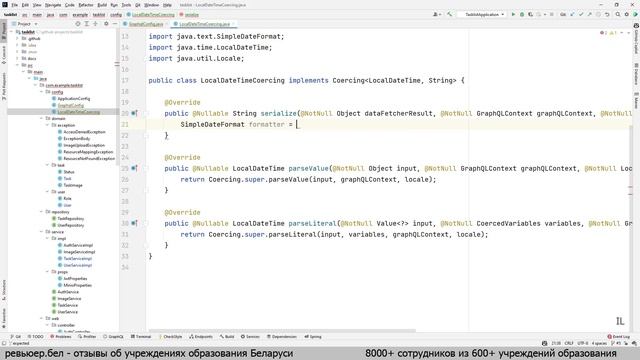Open AuthServiceImpl in project tree
Image resolution: width=640 pixels, height=360 pixels.
click(x=78, y=245)
